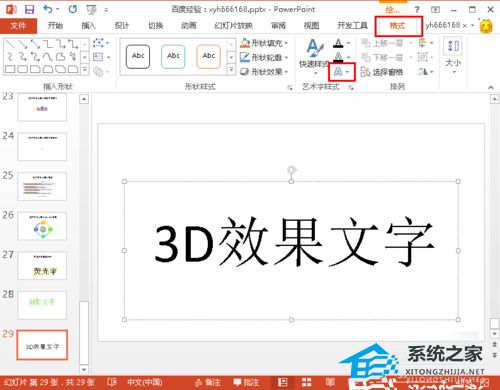
Task: Click Quick Styles WordArt icon
Action: coord(315,49)
